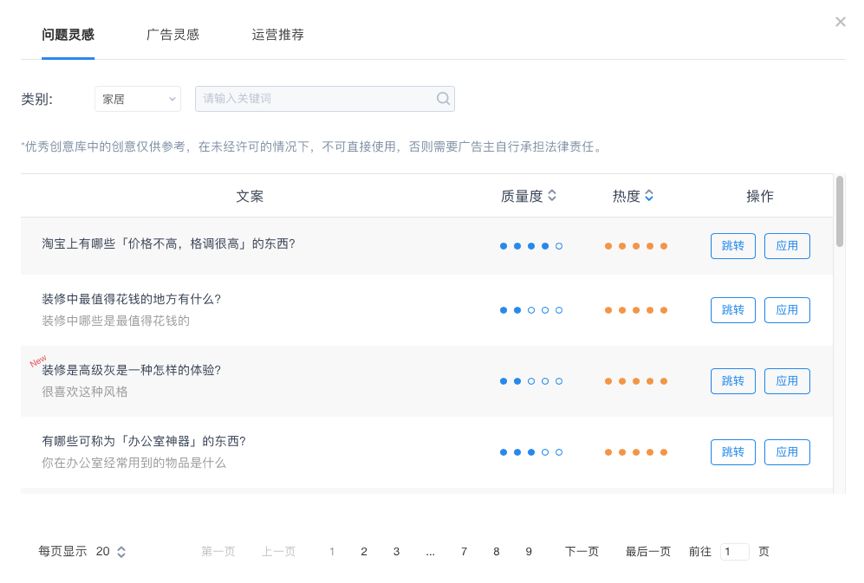This screenshot has height=583, width=864.
Task: Click 跳转 for the 办公室神器 row
Action: tap(733, 452)
